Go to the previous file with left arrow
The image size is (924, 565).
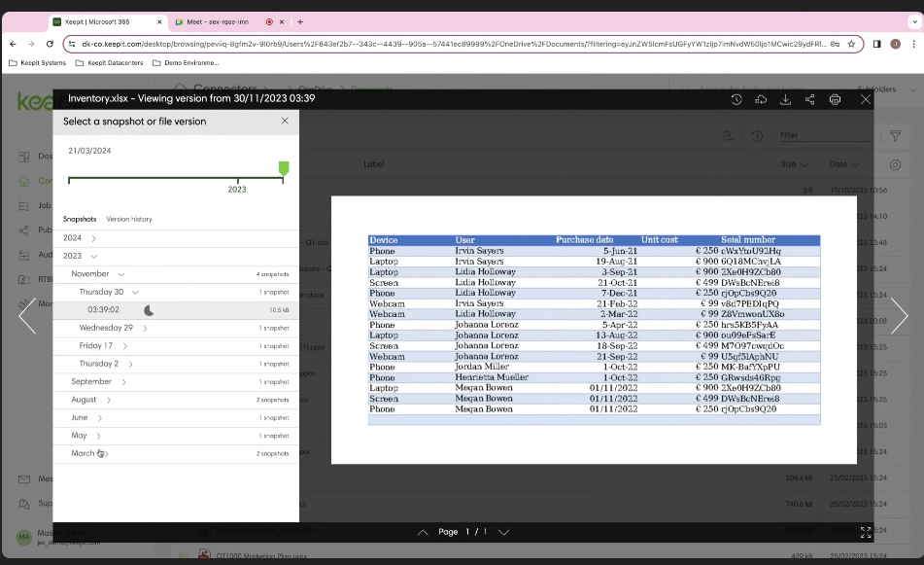26,316
